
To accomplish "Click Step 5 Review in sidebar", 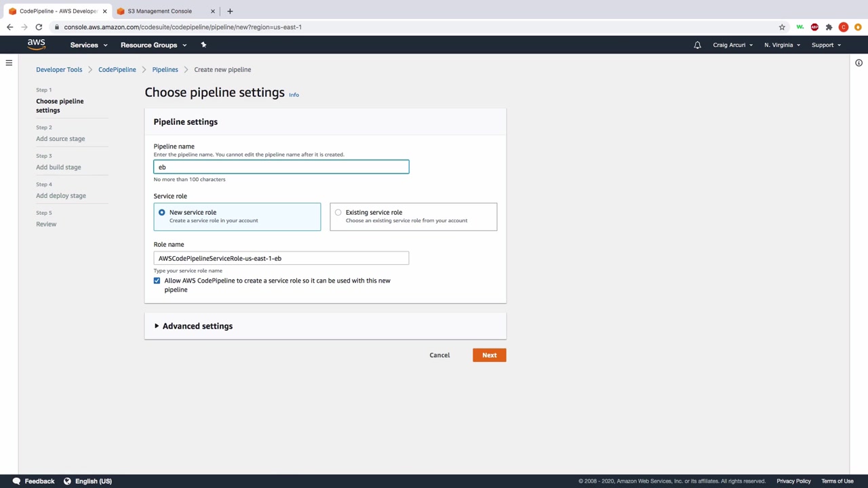I will 46,224.
